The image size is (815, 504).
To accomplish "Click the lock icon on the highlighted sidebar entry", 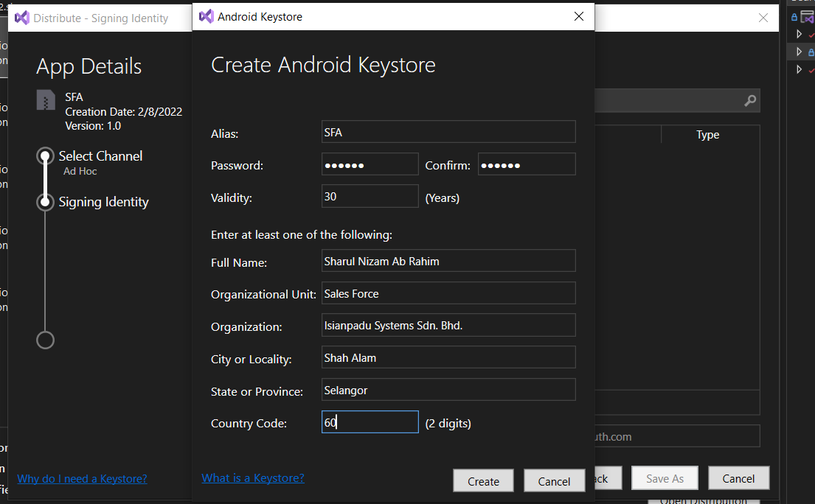I will 812,52.
